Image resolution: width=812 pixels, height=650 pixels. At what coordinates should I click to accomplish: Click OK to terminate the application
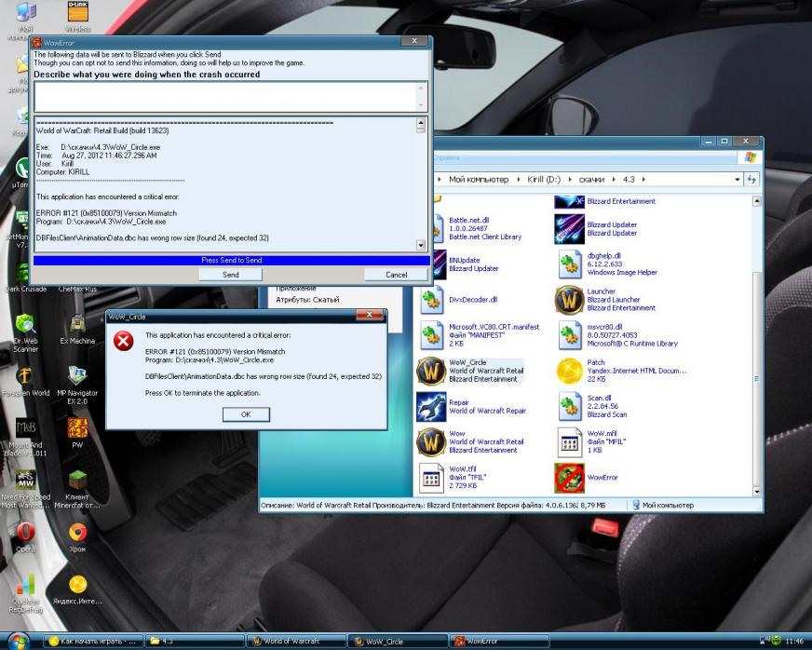pos(246,414)
